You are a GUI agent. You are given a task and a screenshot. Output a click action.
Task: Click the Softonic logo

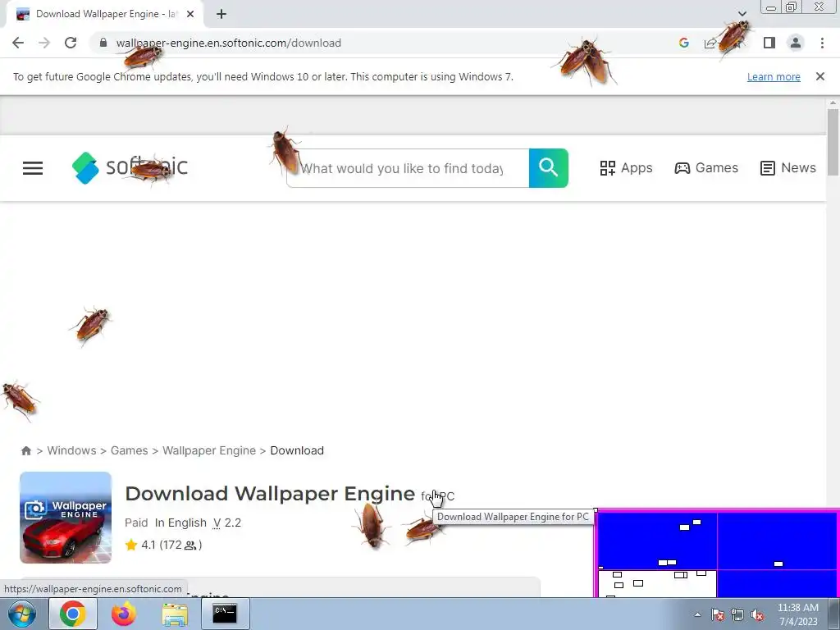point(130,167)
